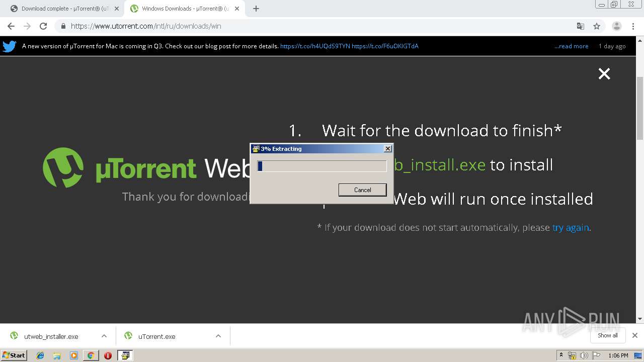
Task: Close the 3% Extracting dialog
Action: coord(387,149)
